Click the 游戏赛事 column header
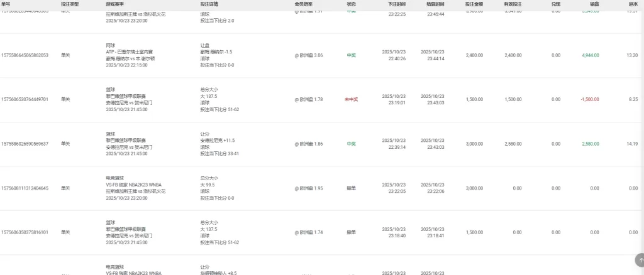 click(x=115, y=4)
